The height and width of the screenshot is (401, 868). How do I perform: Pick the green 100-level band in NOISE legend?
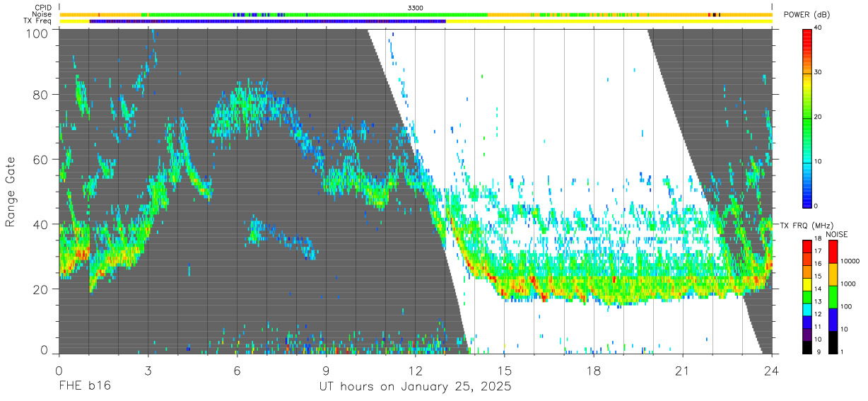[x=833, y=297]
